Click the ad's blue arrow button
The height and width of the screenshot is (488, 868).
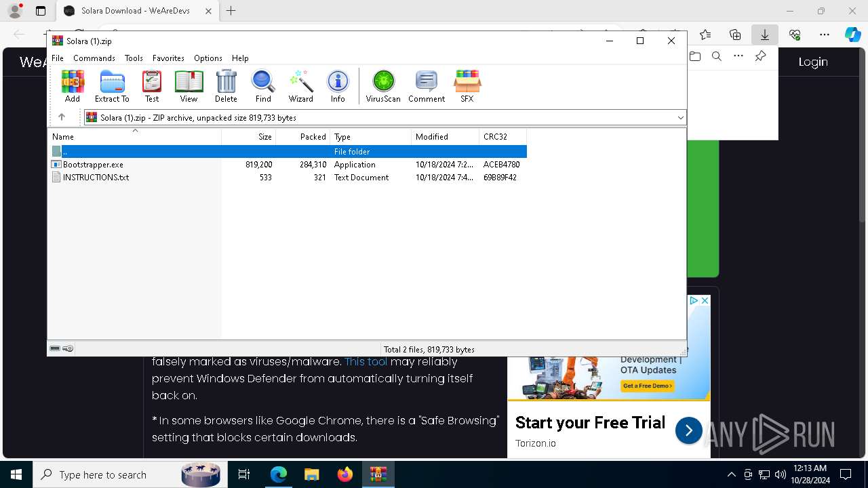coord(688,430)
